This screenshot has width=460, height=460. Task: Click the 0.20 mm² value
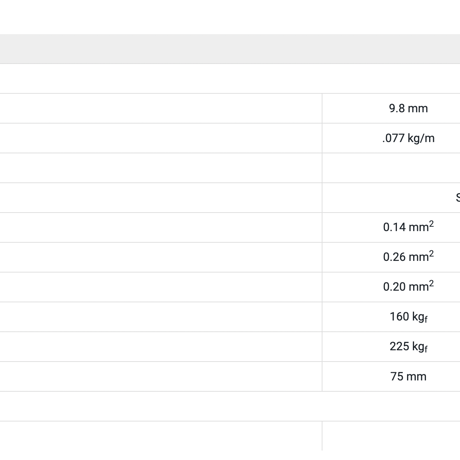408,286
